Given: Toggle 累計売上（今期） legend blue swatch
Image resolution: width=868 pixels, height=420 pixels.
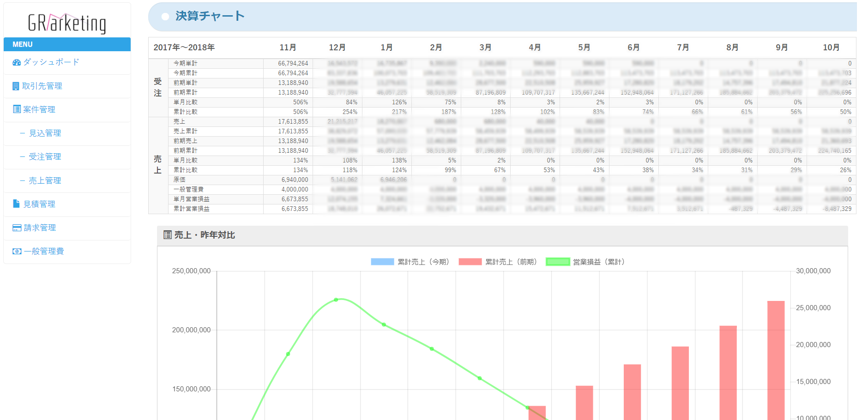Looking at the screenshot, I should [382, 262].
